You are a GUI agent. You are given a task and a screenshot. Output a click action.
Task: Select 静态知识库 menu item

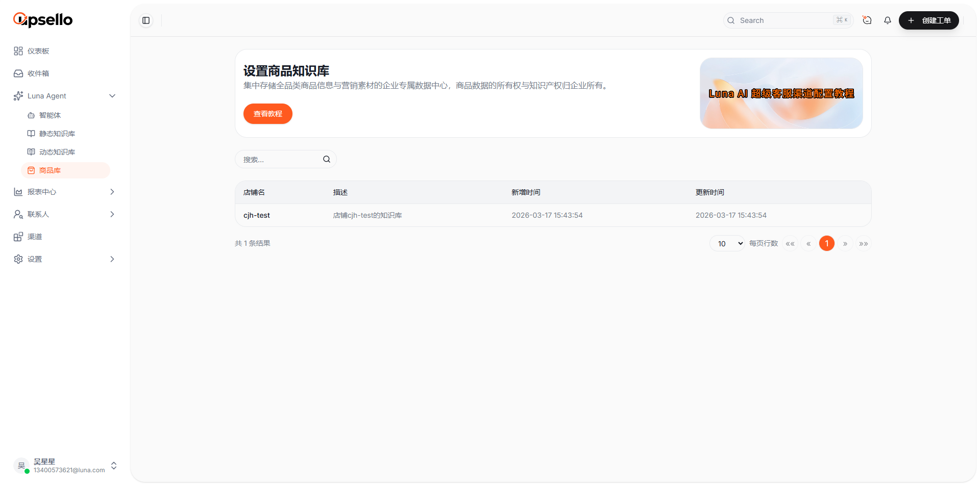coord(65,134)
